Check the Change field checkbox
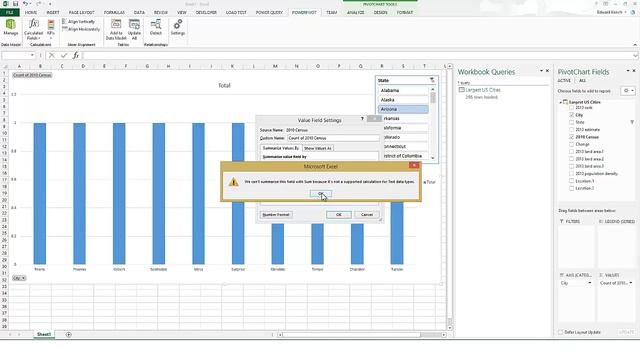Image resolution: width=640 pixels, height=360 pixels. 571,144
